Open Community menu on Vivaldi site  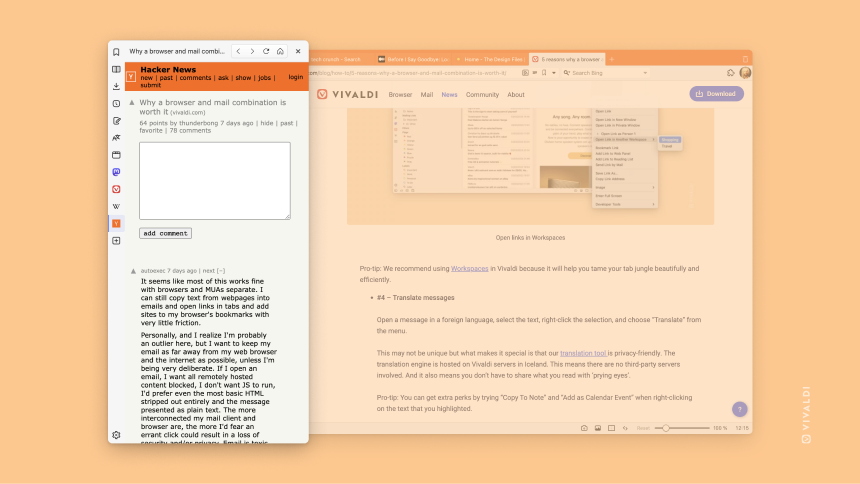(x=482, y=94)
